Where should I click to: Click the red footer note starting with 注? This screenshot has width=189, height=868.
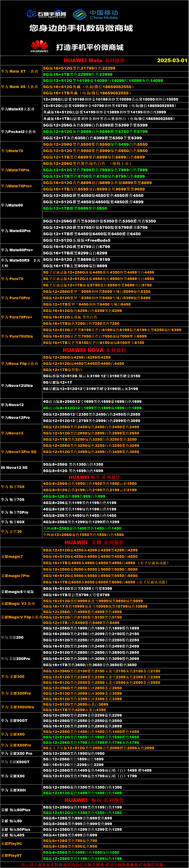(x=94, y=865)
